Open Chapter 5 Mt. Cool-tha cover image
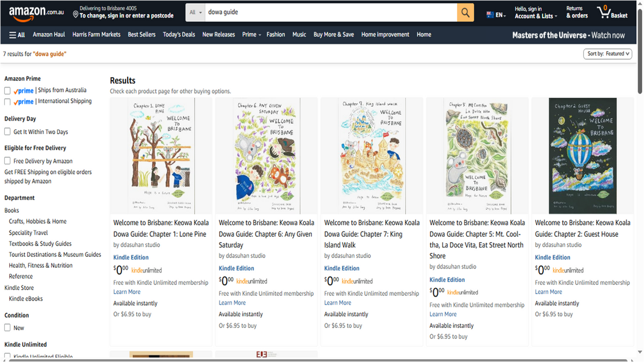 pos(477,156)
